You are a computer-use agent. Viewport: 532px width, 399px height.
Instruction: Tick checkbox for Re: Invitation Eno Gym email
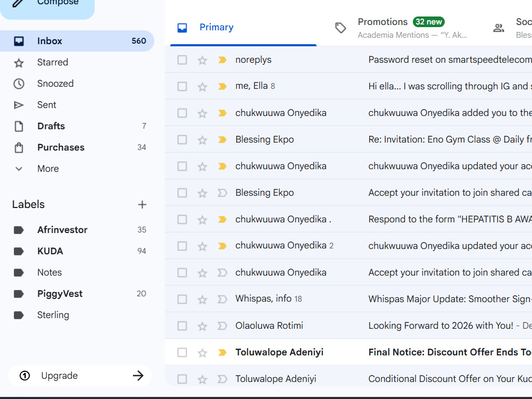click(182, 140)
